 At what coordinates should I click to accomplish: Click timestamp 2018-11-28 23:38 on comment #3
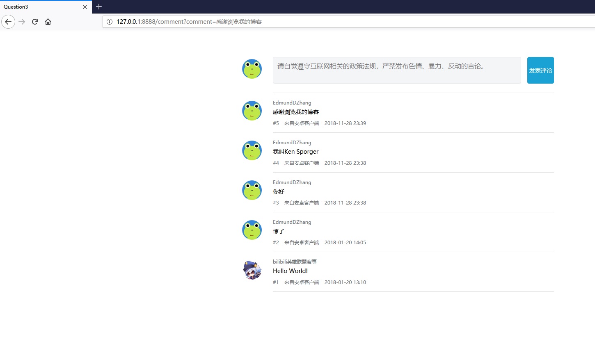point(345,202)
